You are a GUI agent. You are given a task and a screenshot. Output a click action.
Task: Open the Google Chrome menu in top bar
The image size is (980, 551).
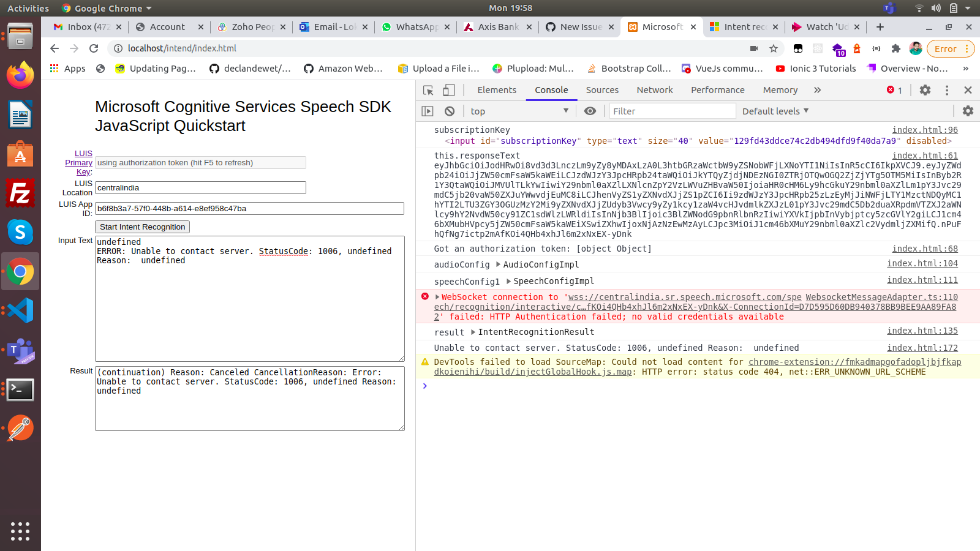coord(107,8)
